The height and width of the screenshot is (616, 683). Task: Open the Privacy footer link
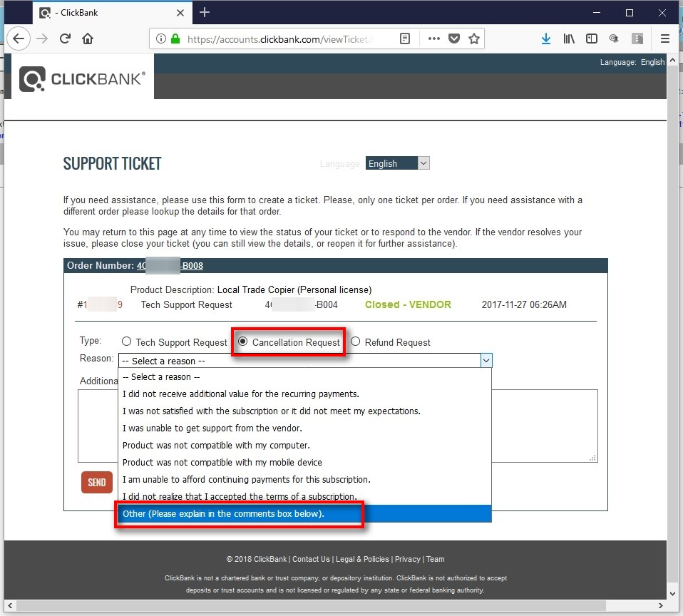click(x=408, y=559)
